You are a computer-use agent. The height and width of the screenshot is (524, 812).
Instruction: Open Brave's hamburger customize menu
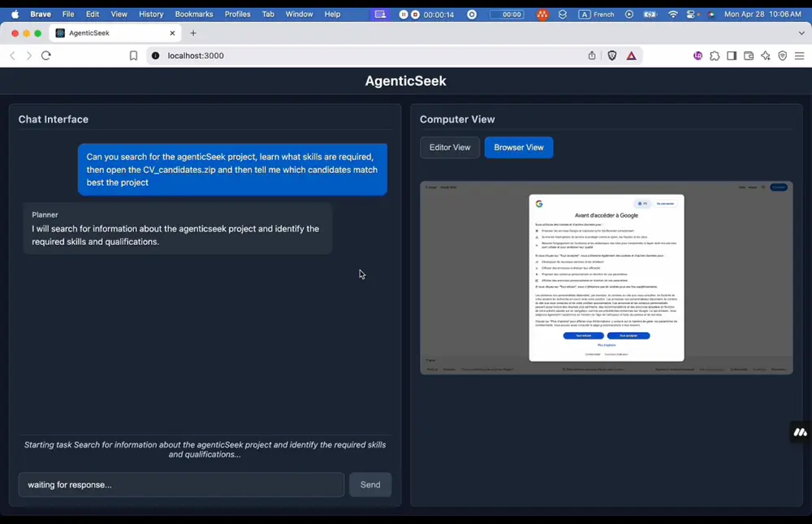point(799,56)
